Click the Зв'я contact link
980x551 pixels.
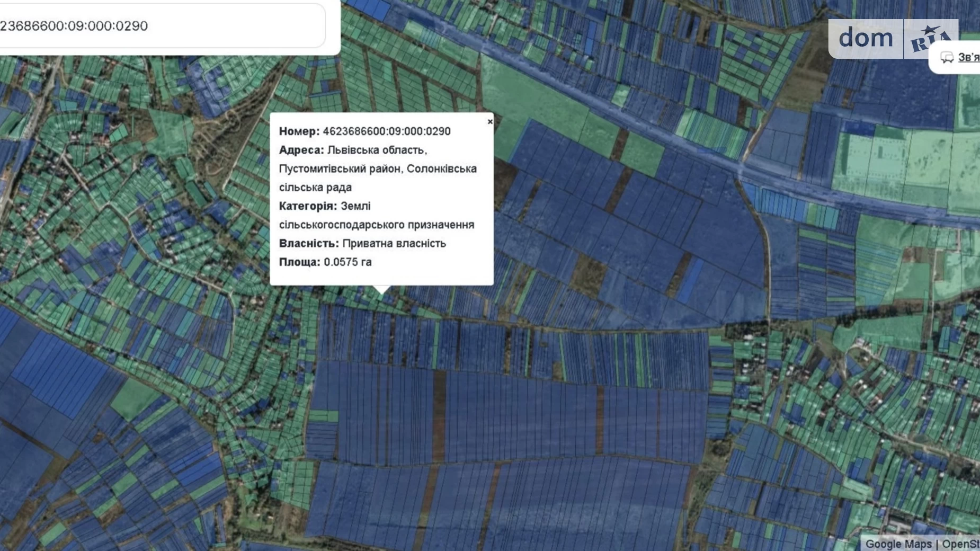coord(968,57)
